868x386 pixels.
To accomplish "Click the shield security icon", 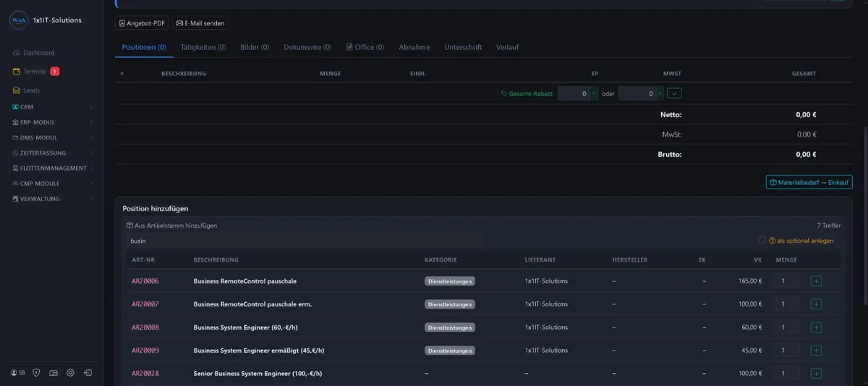I will tap(36, 373).
